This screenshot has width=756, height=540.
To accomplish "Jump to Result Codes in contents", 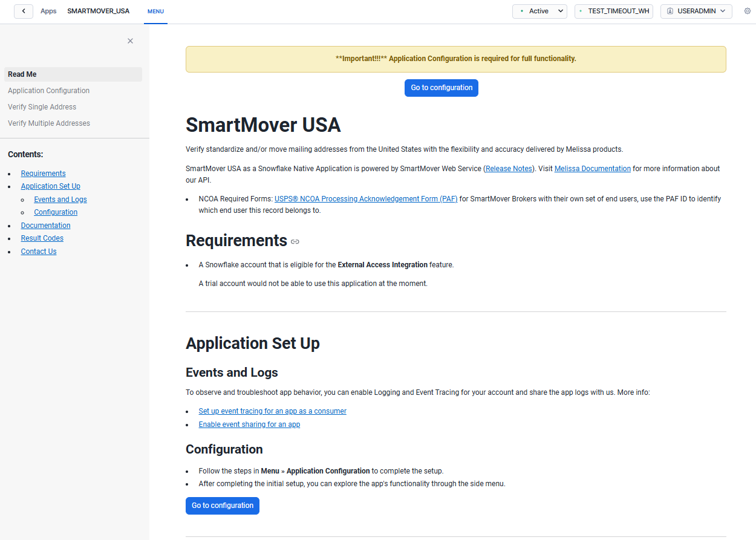I will [42, 238].
